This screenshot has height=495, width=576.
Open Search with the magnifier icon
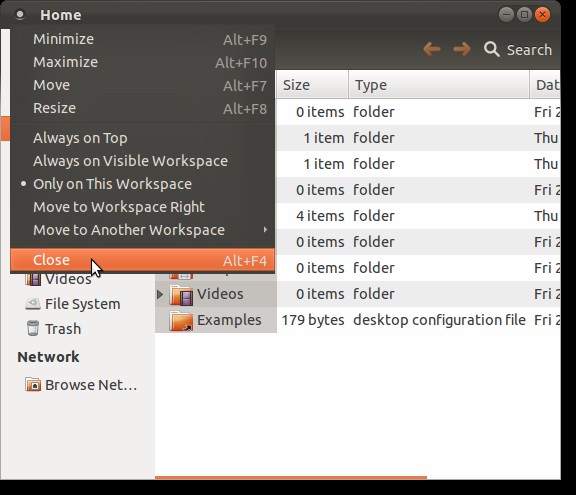[492, 49]
